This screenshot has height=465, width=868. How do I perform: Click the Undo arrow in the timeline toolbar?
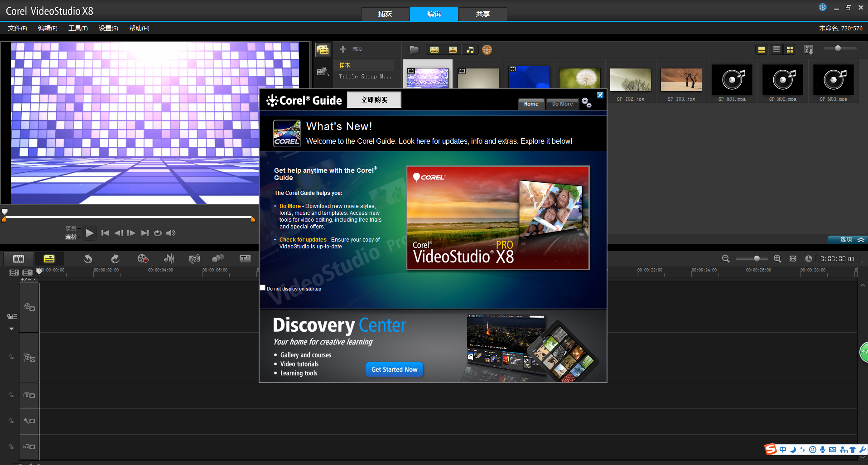[88, 259]
